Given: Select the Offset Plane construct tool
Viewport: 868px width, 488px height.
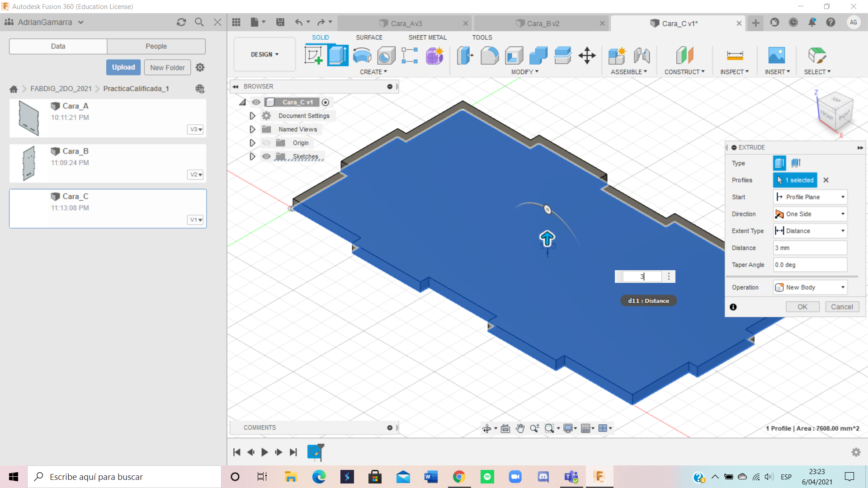Looking at the screenshot, I should [x=684, y=56].
